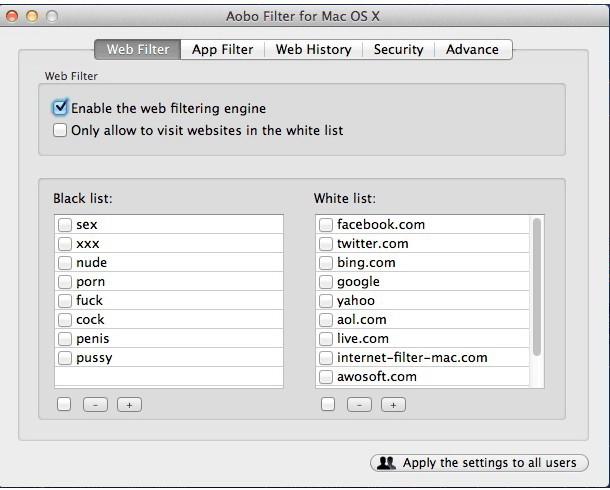Click the Black list plus add button

tap(129, 405)
